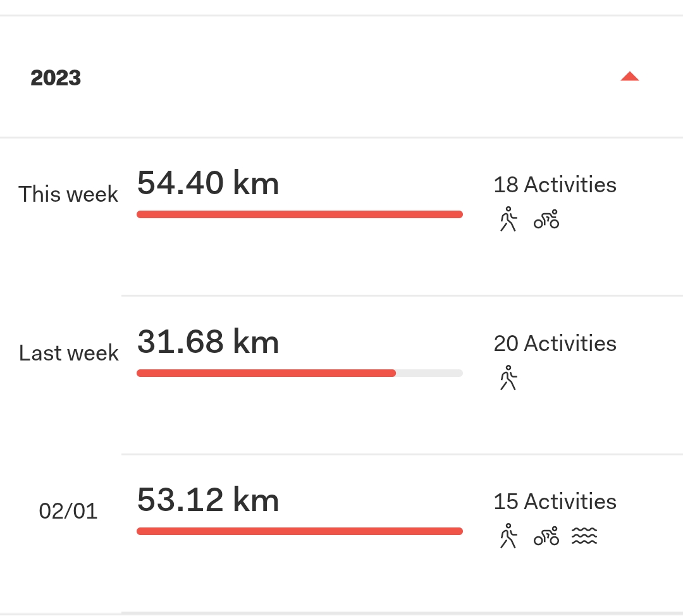Select the 2023 year heading
Viewport: 683px width, 616px height.
(56, 78)
